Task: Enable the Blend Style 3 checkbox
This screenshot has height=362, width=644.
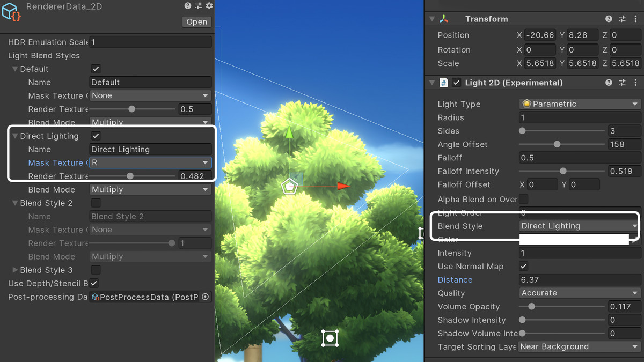Action: pos(96,270)
